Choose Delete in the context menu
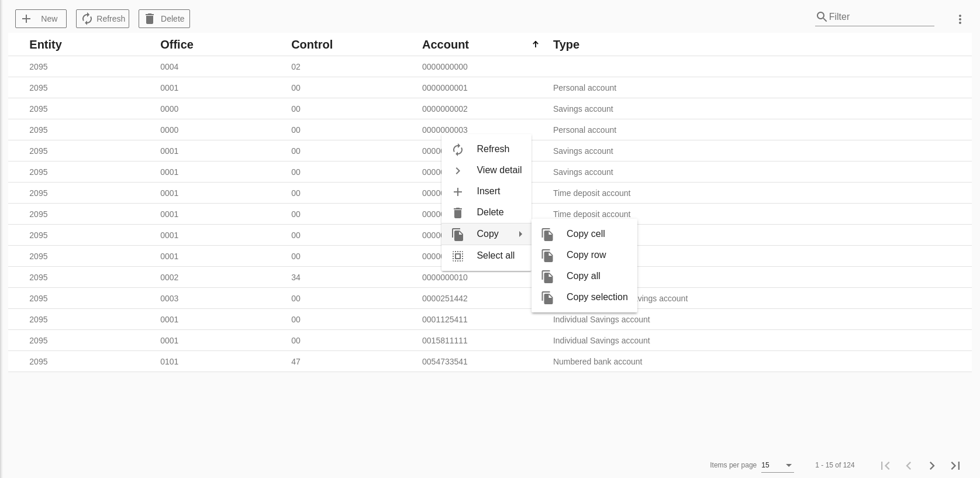980x478 pixels. (486, 212)
